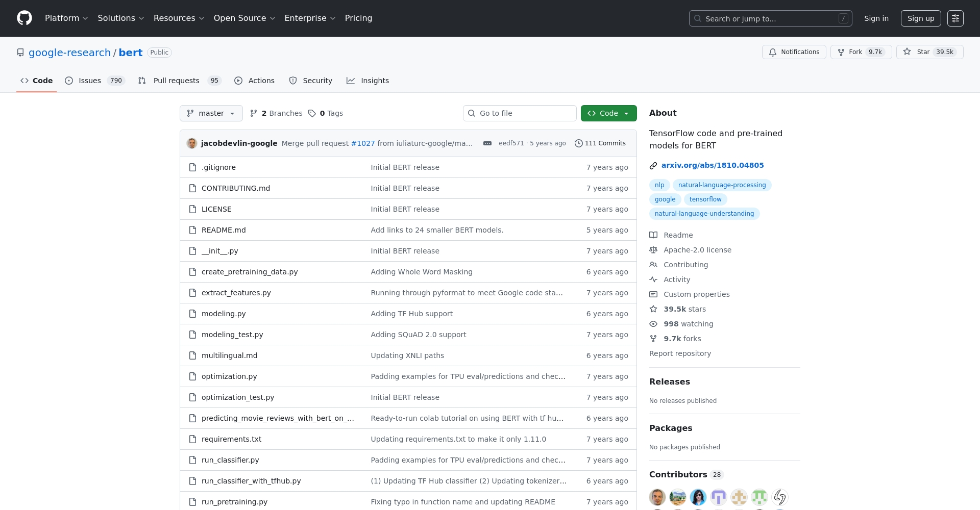Switch to Insights tab
980x510 pixels.
click(367, 81)
